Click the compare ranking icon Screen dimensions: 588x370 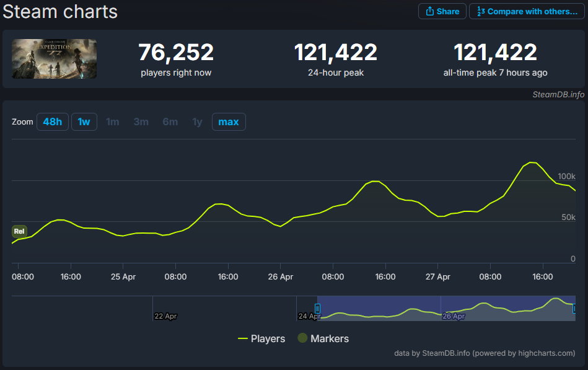click(x=481, y=11)
